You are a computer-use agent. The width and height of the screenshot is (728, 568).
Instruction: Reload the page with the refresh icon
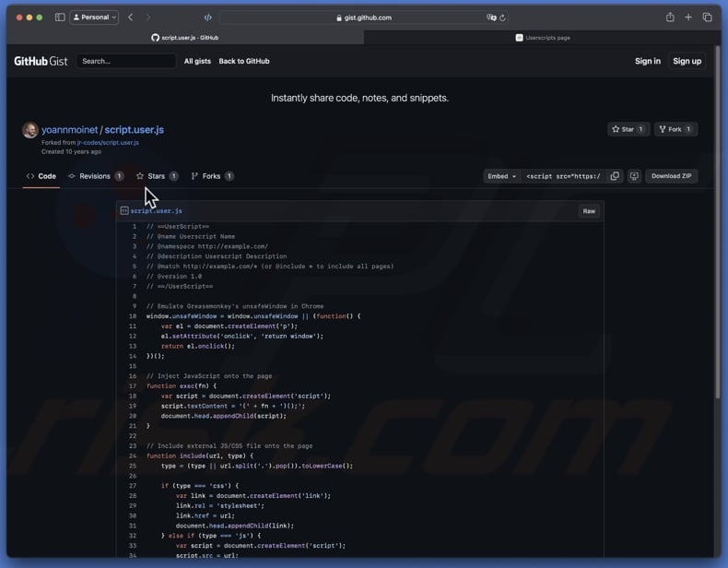tap(502, 18)
